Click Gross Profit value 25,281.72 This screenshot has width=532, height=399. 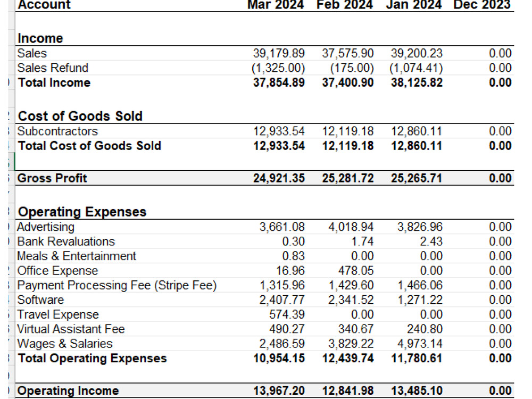[348, 178]
